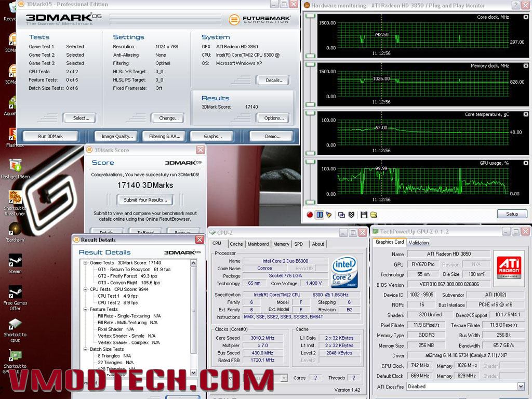The height and width of the screenshot is (399, 532).
Task: Close the Memory clock graph panel
Action: click(526, 65)
